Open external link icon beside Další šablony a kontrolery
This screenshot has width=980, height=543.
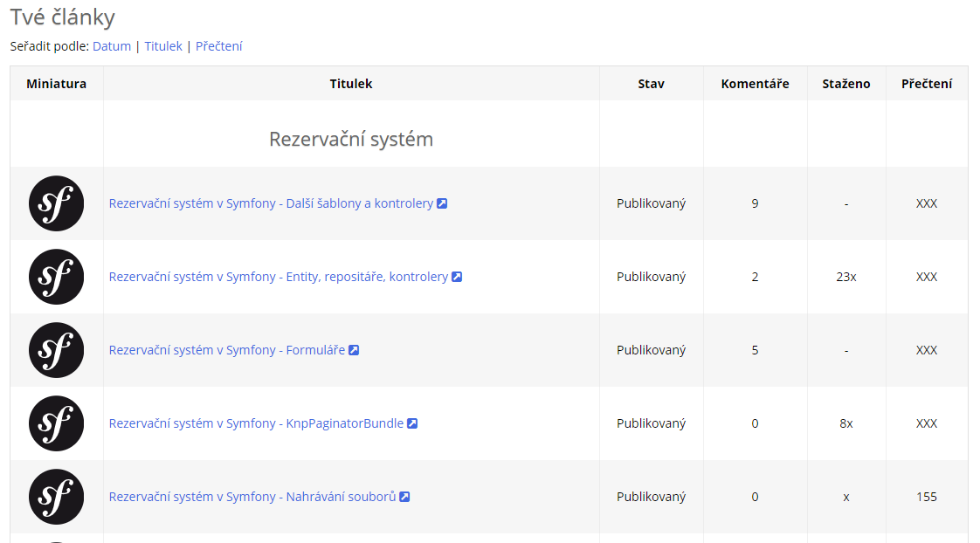tap(442, 203)
